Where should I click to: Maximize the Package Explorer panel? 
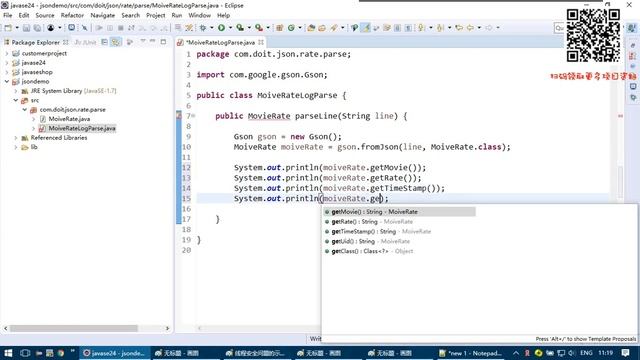click(163, 42)
